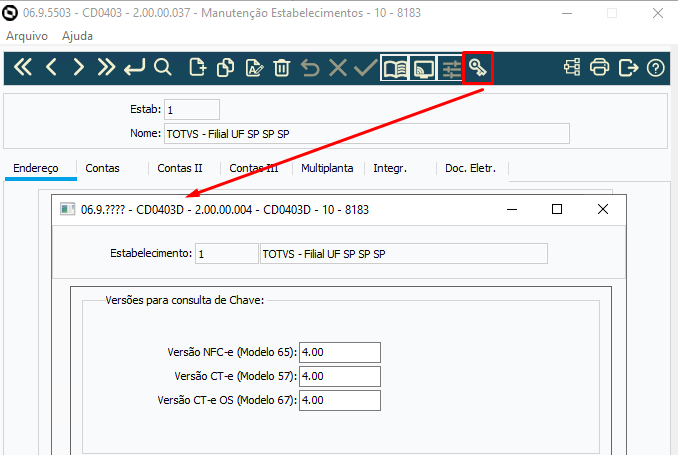Click the TOTVS logo in title bar
678x455 pixels.
(x=10, y=13)
